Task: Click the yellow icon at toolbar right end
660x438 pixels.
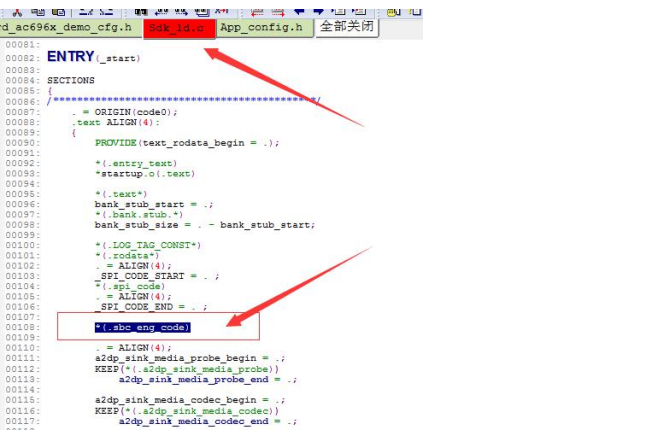Action: pos(393,12)
